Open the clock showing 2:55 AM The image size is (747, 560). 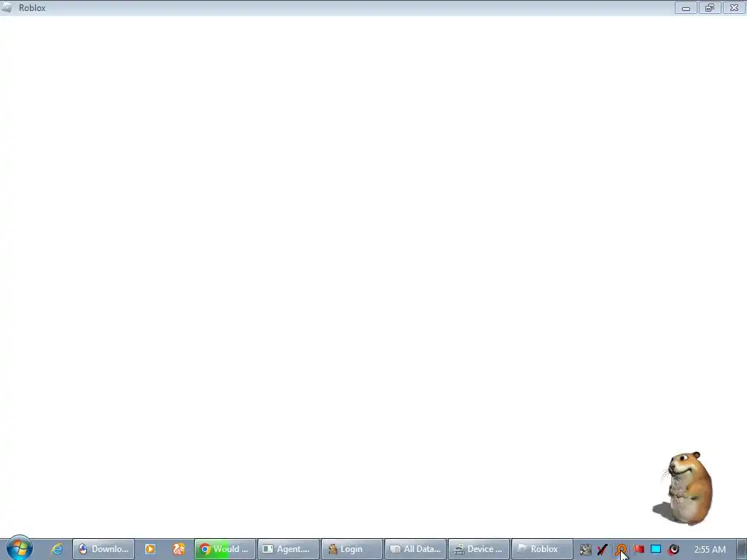(x=710, y=550)
